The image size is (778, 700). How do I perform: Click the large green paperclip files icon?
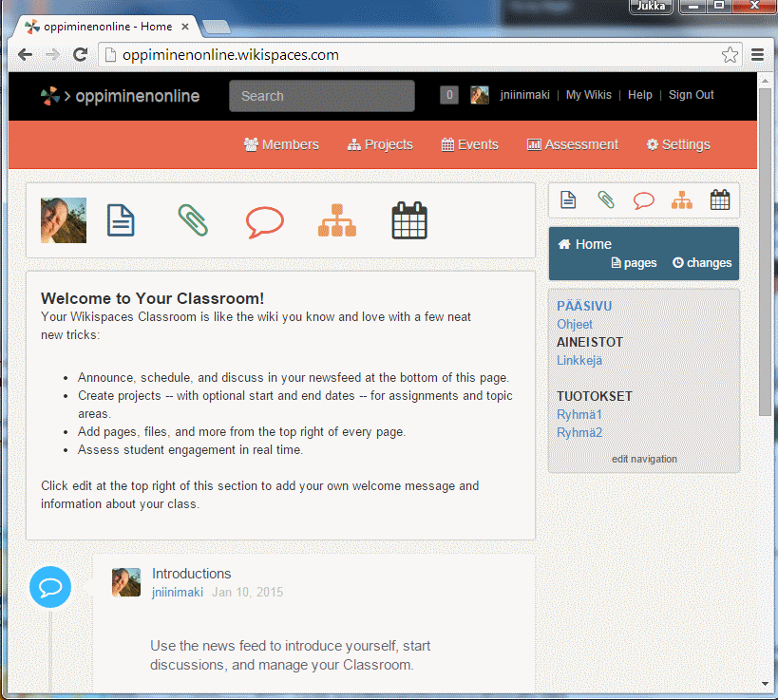pyautogui.click(x=193, y=219)
